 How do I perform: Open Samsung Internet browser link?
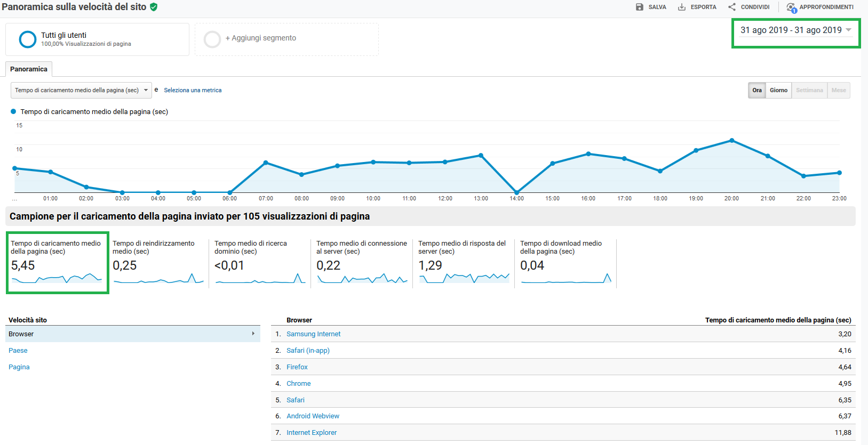(313, 334)
